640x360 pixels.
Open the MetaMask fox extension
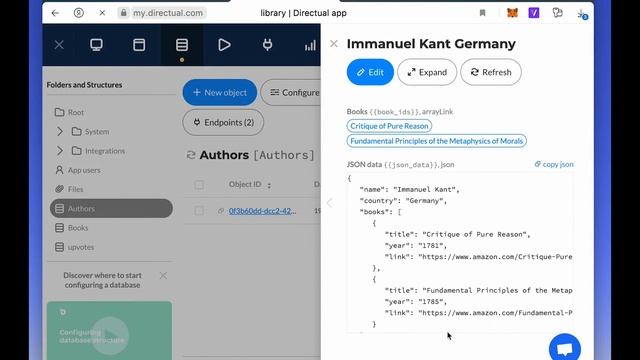point(512,13)
